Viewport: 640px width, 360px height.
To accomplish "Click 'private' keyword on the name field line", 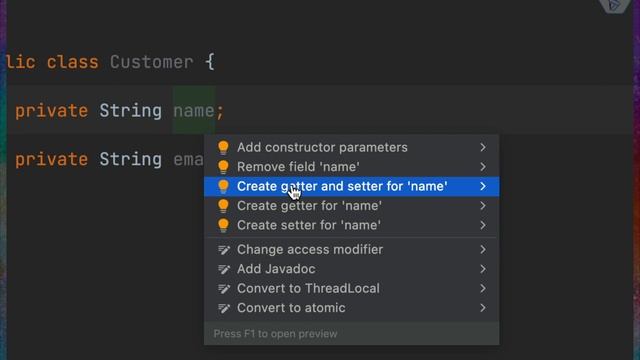I will click(51, 111).
